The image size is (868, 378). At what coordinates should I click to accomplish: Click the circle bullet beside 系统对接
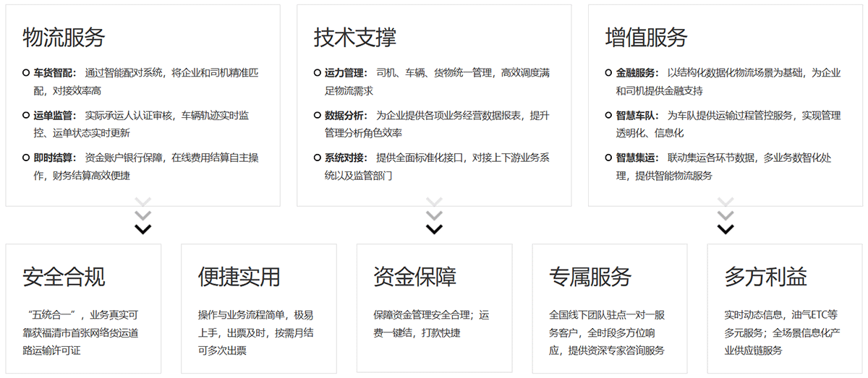pyautogui.click(x=318, y=157)
